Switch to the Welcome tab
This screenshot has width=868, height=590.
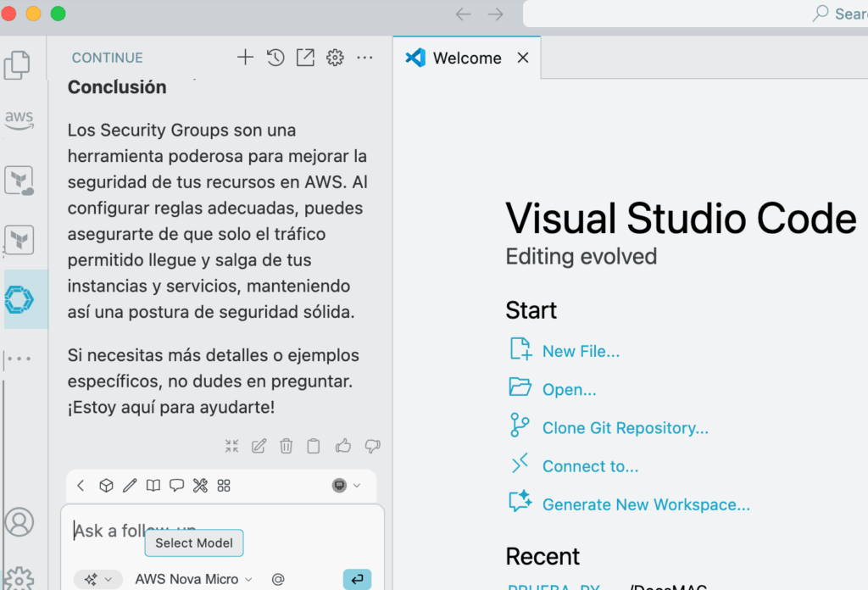467,58
